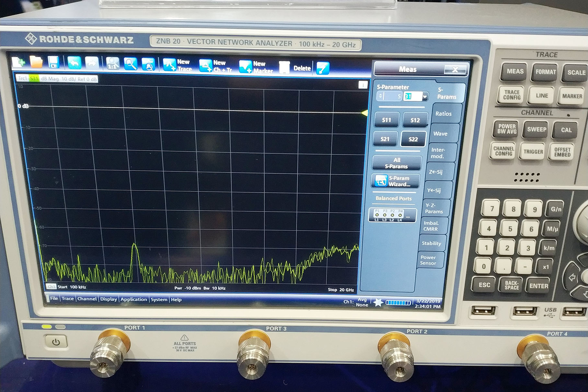Select the S12 measurement

click(x=415, y=120)
